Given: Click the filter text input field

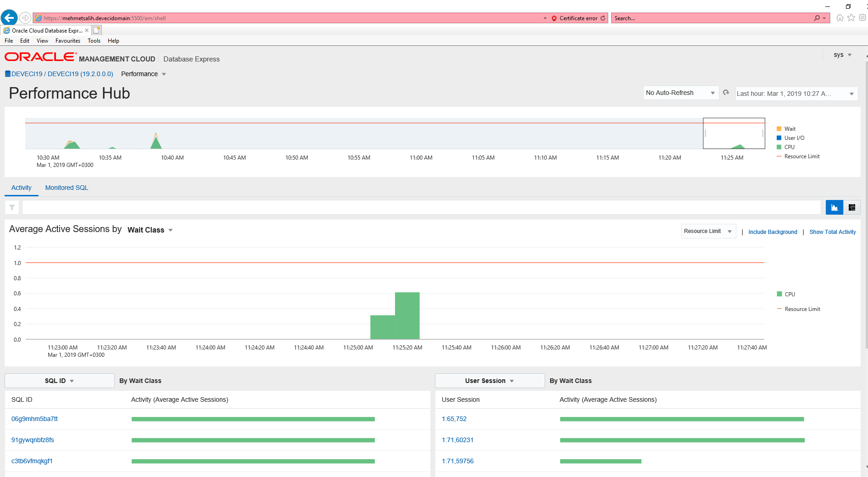Looking at the screenshot, I should click(x=421, y=207).
